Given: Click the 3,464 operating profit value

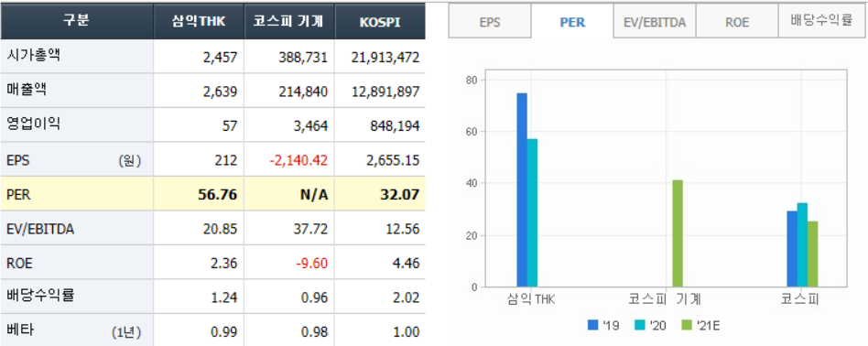Looking at the screenshot, I should tap(310, 126).
